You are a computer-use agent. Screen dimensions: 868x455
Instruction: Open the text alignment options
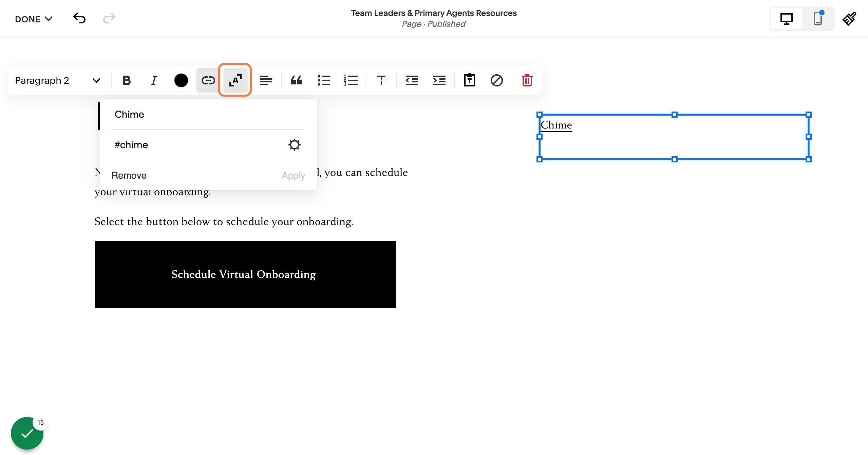pos(266,80)
